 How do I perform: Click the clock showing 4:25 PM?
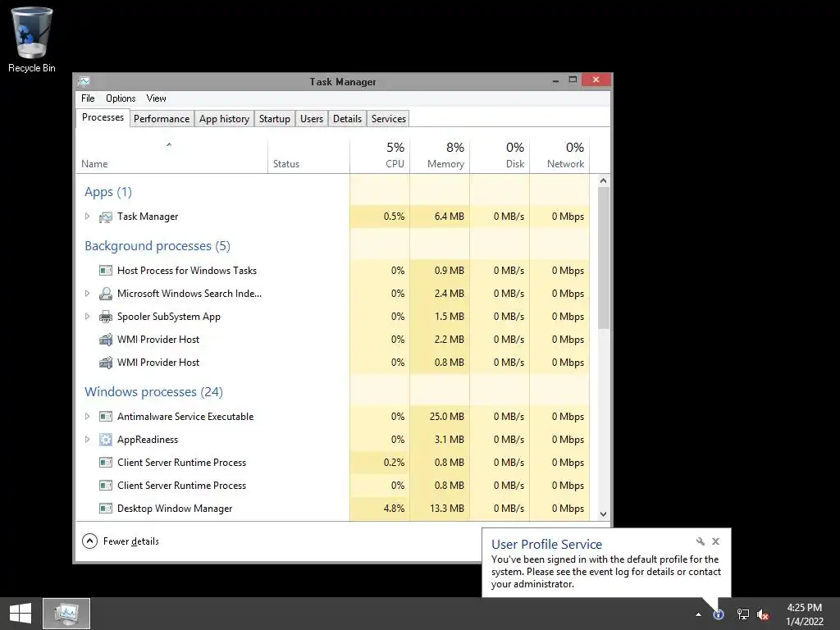(x=804, y=608)
